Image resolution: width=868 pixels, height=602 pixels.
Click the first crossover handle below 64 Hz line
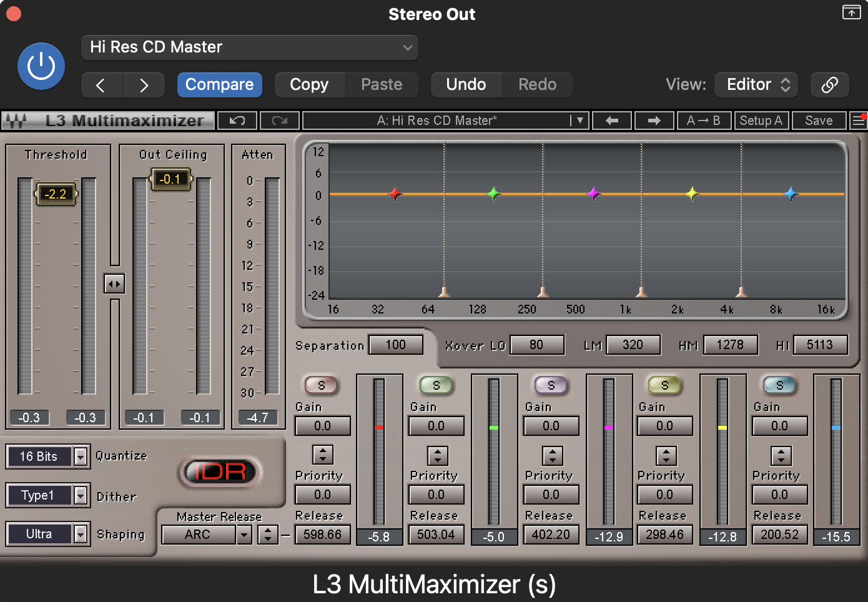[x=444, y=292]
